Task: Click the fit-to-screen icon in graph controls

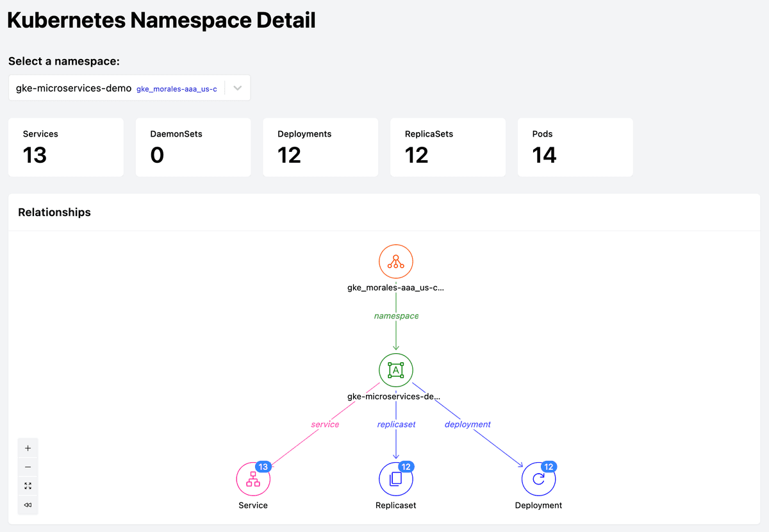Action: [28, 486]
